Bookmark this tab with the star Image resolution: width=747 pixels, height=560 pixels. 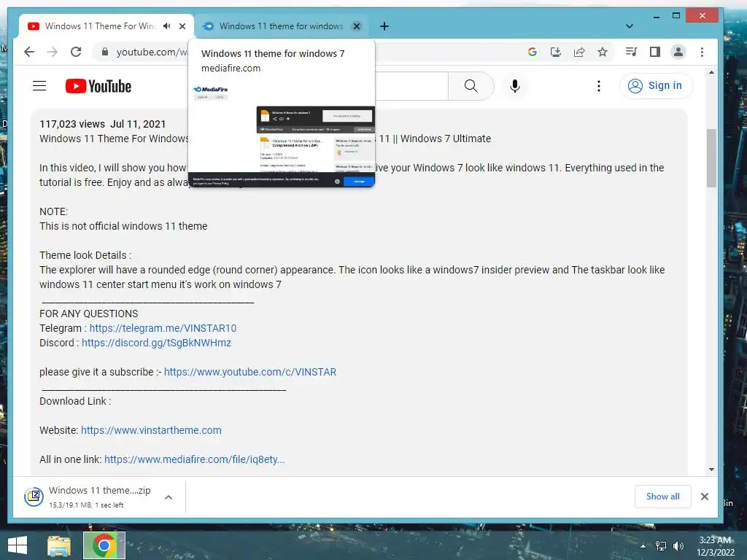point(603,52)
